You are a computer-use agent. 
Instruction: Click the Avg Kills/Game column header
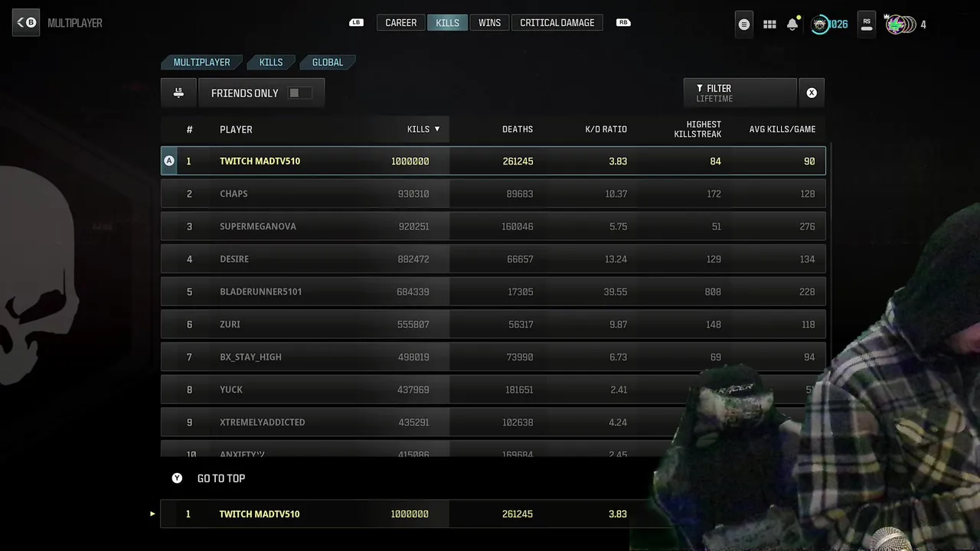point(782,129)
